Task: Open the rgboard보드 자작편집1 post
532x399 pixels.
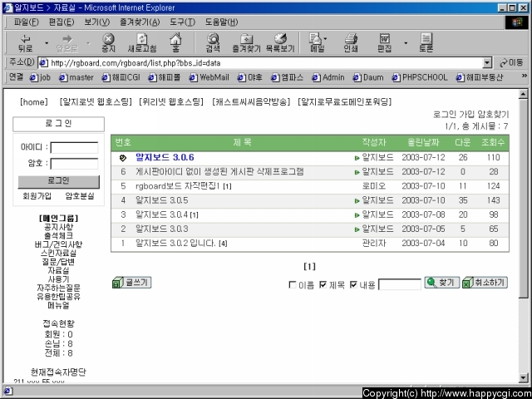Action: click(178, 186)
